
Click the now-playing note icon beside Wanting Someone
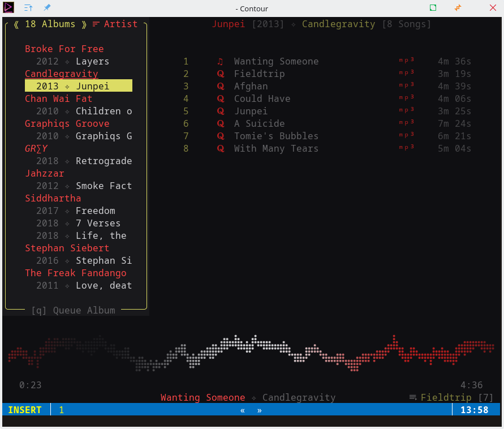[x=220, y=62]
